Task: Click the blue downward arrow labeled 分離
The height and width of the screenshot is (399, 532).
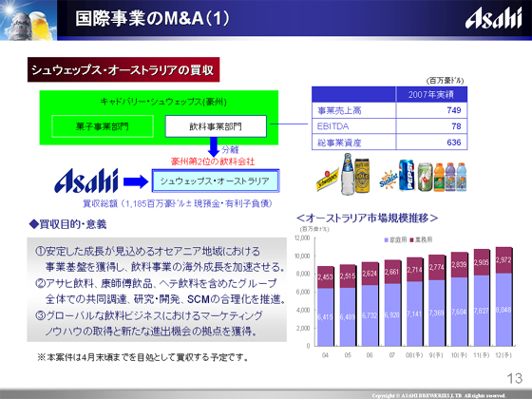Action: pos(214,147)
